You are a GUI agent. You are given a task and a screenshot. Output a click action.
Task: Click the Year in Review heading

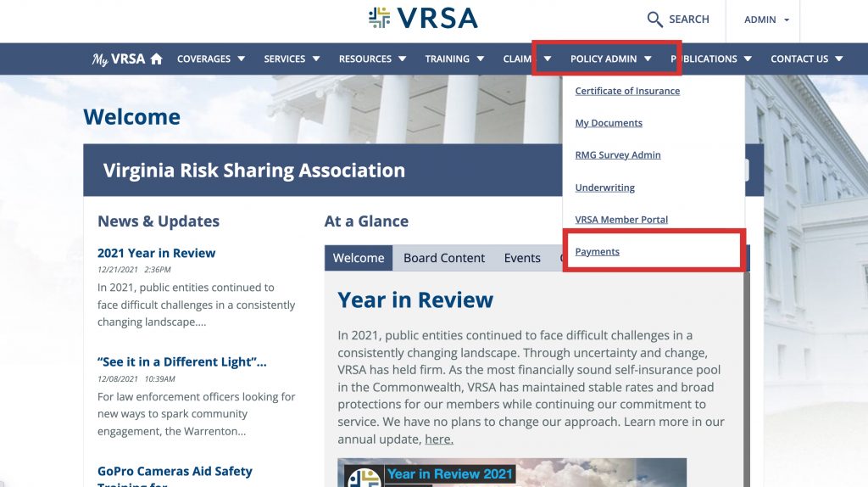pos(415,299)
